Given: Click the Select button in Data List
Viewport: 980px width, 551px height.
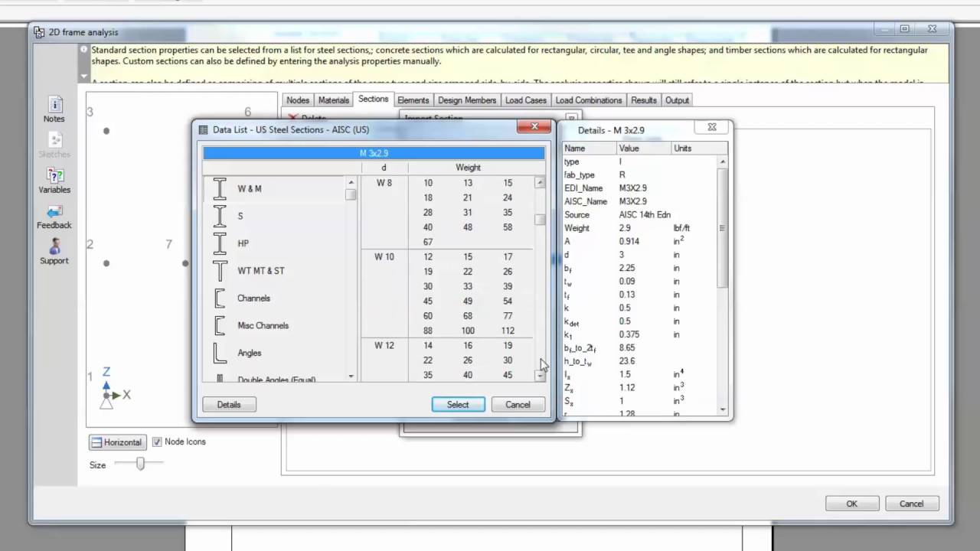Looking at the screenshot, I should click(x=458, y=404).
